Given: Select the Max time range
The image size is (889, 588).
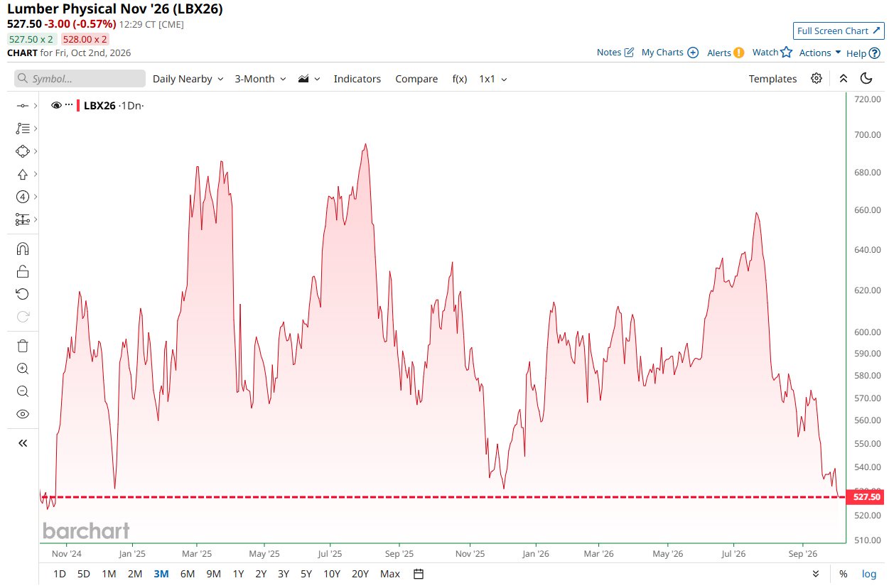Looking at the screenshot, I should point(389,574).
